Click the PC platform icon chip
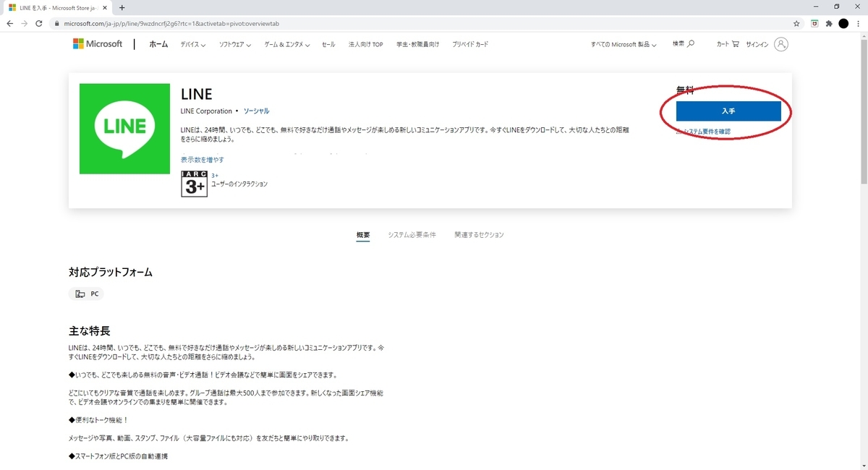 coord(87,294)
